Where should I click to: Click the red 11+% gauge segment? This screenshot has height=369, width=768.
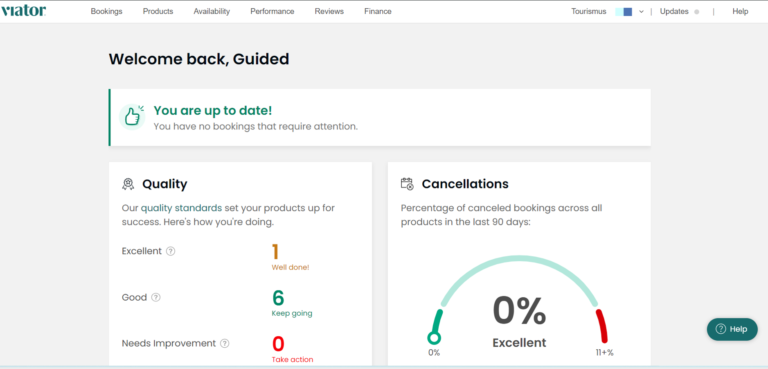click(601, 326)
